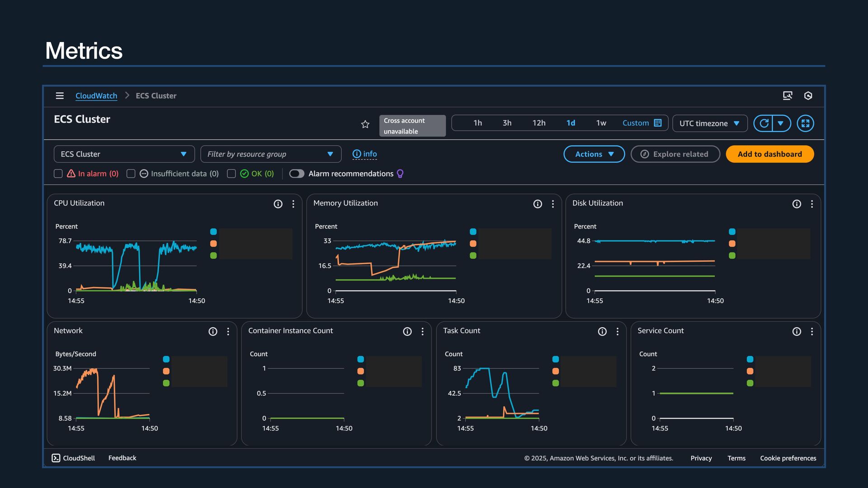The height and width of the screenshot is (488, 868).
Task: Open Network widget options menu
Action: pos(228,332)
